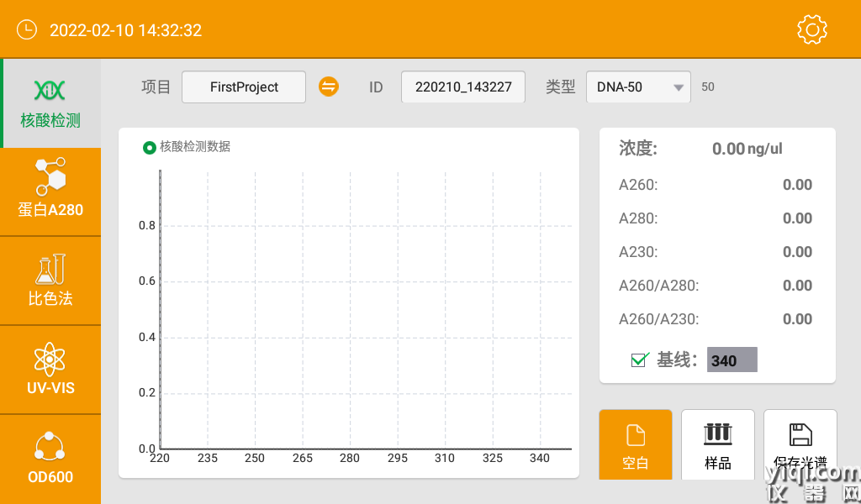Click the A280 value 0.00
This screenshot has height=504, width=861.
(x=797, y=218)
